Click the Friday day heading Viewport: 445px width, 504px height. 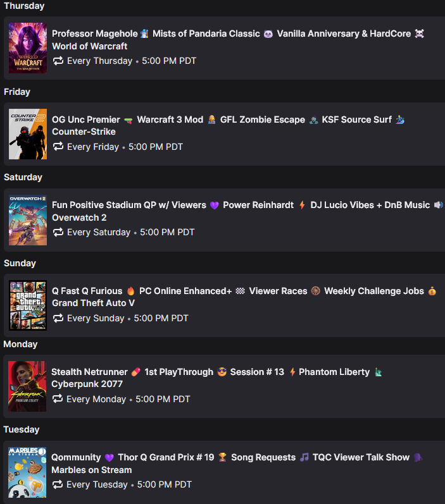16,92
